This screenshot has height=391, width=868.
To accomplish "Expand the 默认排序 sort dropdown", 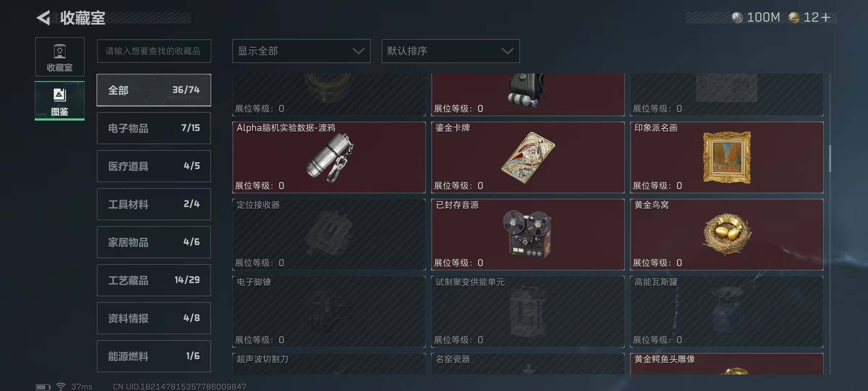I will pyautogui.click(x=451, y=51).
